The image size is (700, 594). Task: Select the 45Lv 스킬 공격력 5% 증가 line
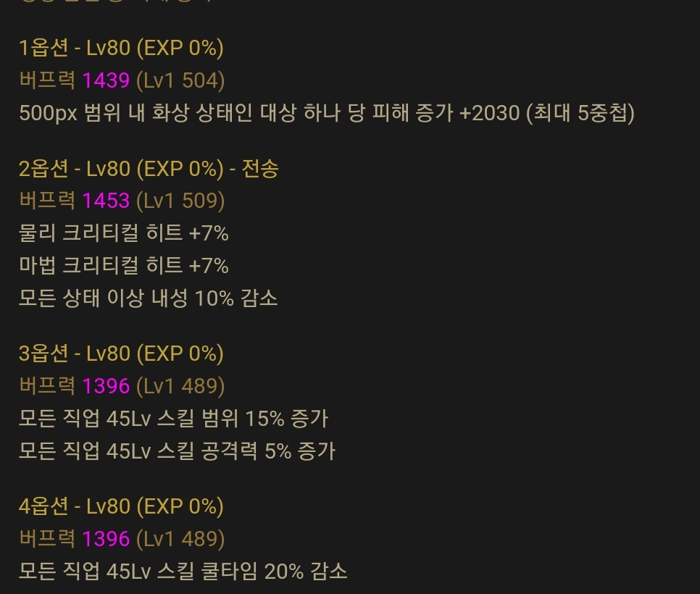(x=177, y=451)
